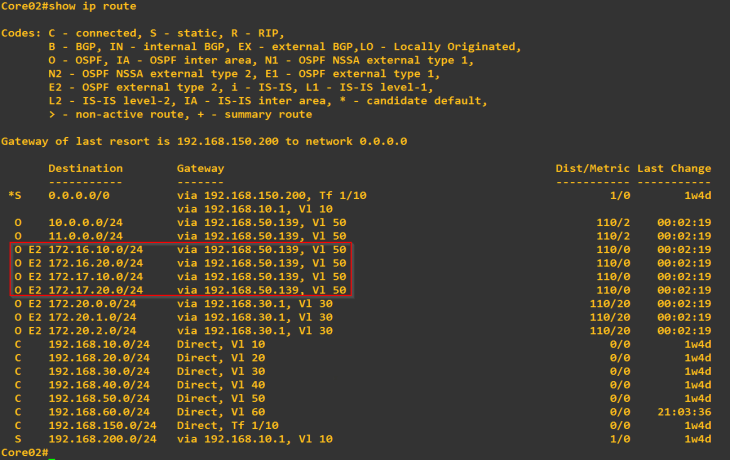Click the 192.168.60.0/24 connected route
Screen dimensions: 730x460
[100, 411]
